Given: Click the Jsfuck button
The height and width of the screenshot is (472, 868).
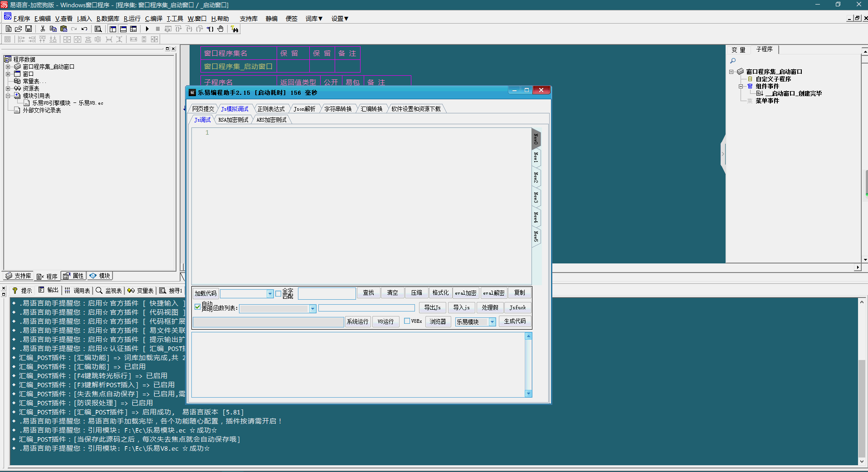Looking at the screenshot, I should pos(517,307).
